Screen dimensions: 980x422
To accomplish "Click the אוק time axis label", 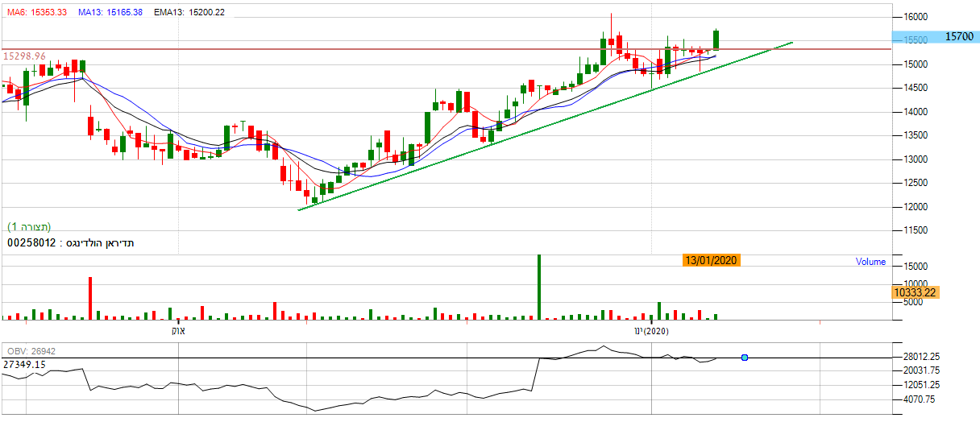I will tap(179, 331).
